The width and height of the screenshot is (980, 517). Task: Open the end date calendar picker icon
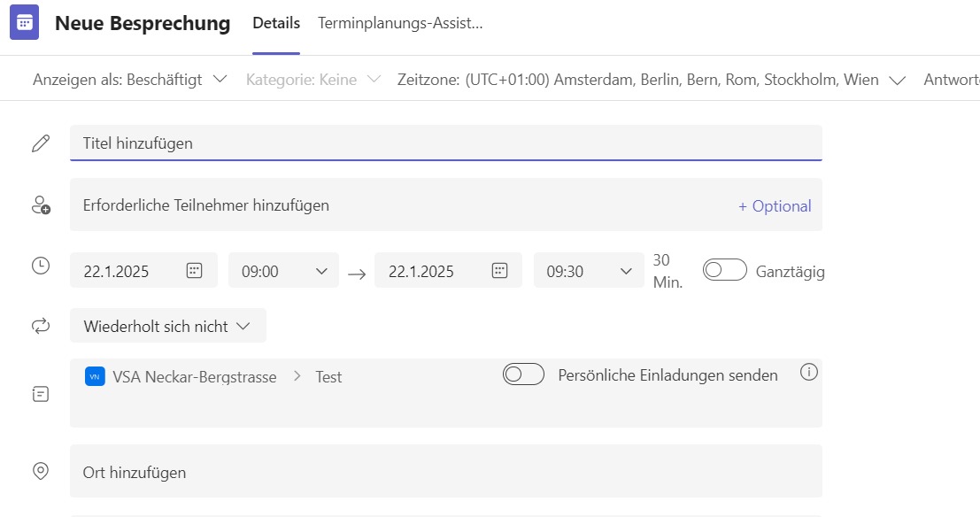click(x=499, y=271)
